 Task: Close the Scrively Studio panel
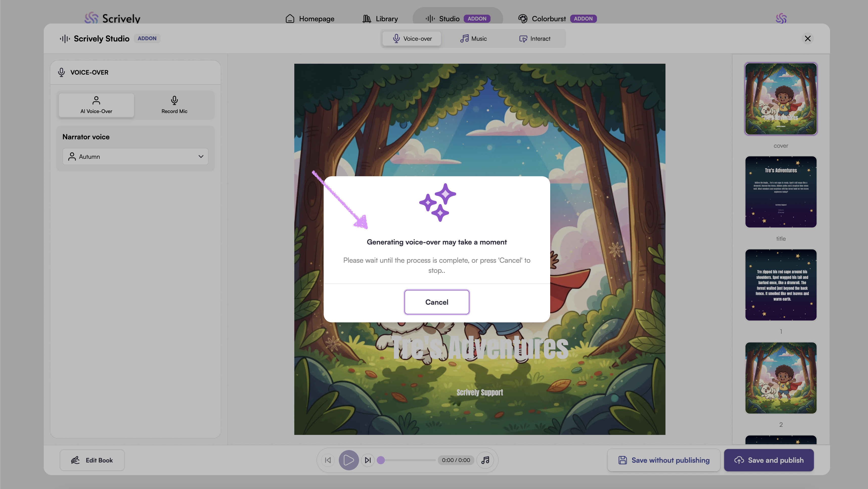click(807, 38)
